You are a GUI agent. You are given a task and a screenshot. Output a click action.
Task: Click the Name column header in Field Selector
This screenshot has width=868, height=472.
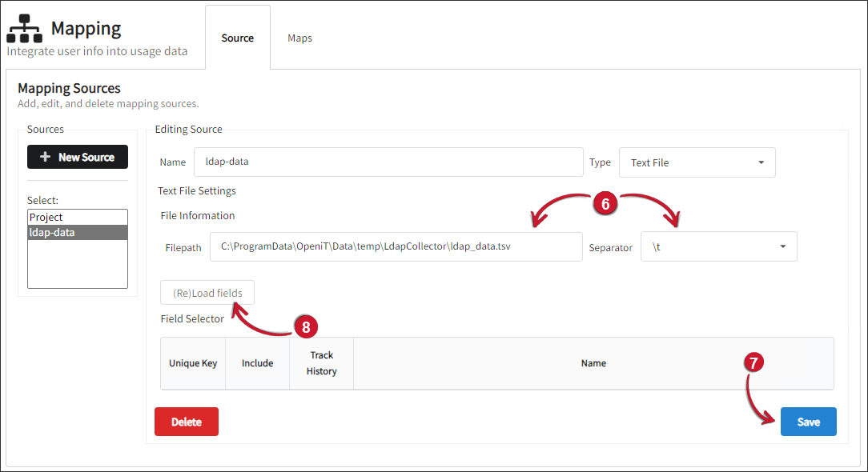593,363
